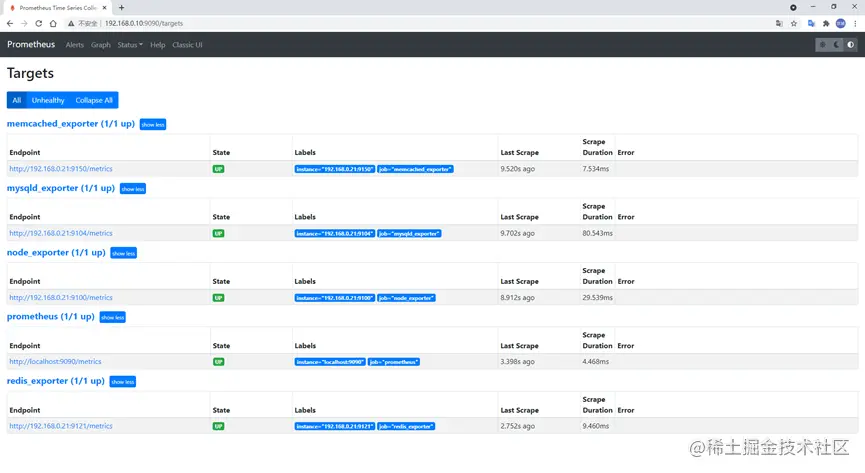Click job="mysqld_exporter" label badge

(x=409, y=233)
